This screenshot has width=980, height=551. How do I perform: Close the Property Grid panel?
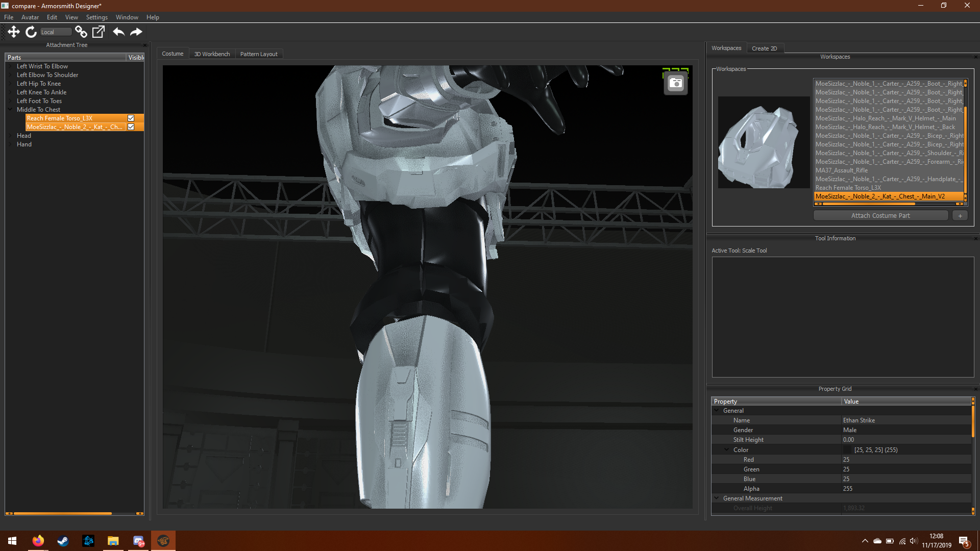tap(975, 389)
